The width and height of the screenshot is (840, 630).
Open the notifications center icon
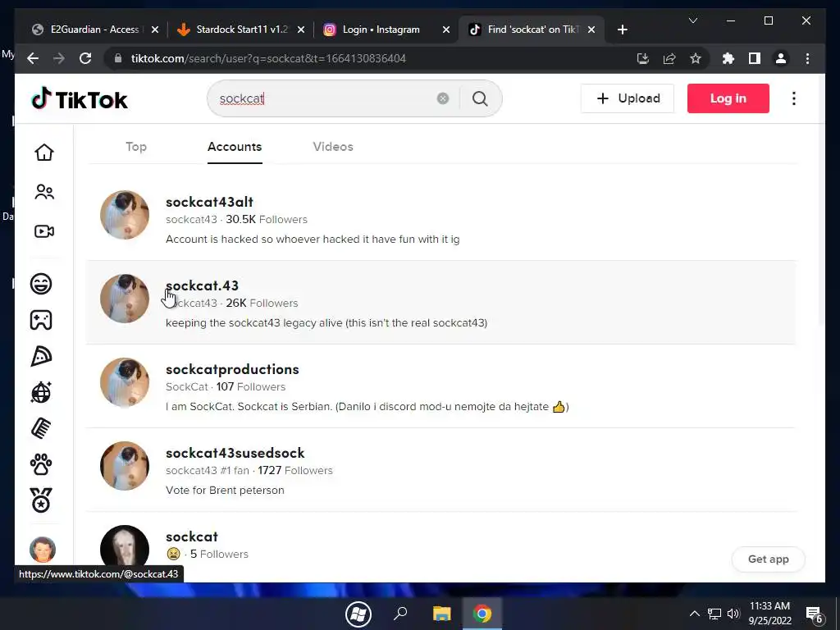click(x=814, y=614)
